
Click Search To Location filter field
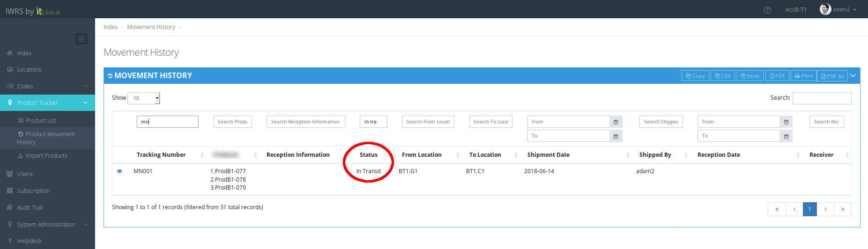coord(491,122)
